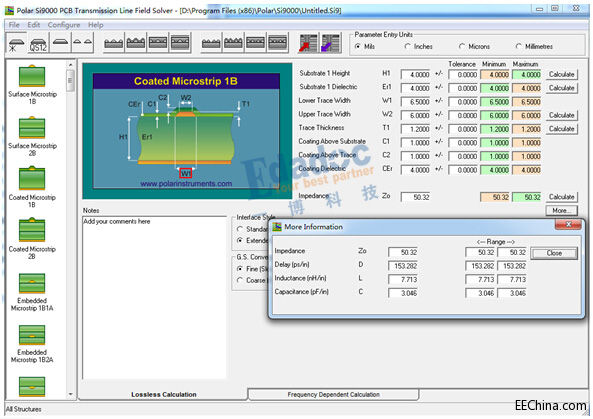The width and height of the screenshot is (593, 419).
Task: Switch to Frequency Dependent Calculation tab
Action: click(x=333, y=394)
